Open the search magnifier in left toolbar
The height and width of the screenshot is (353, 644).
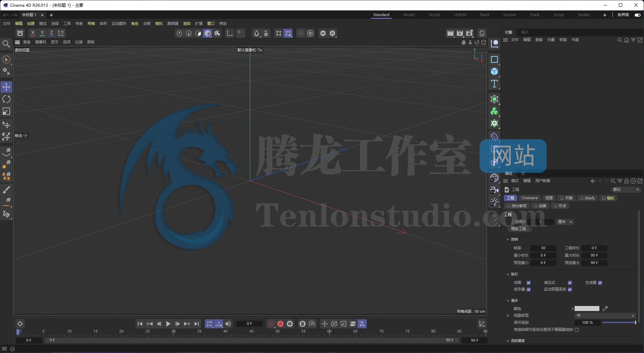click(6, 44)
